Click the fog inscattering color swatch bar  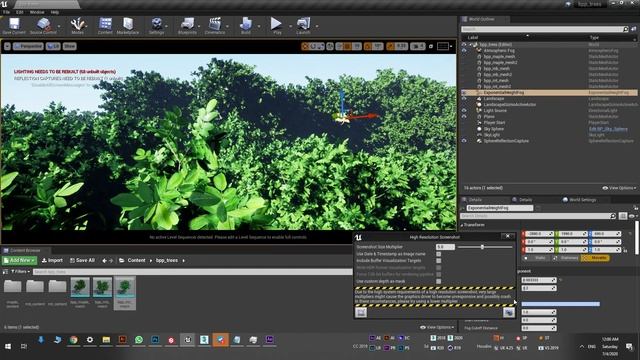(x=560, y=304)
